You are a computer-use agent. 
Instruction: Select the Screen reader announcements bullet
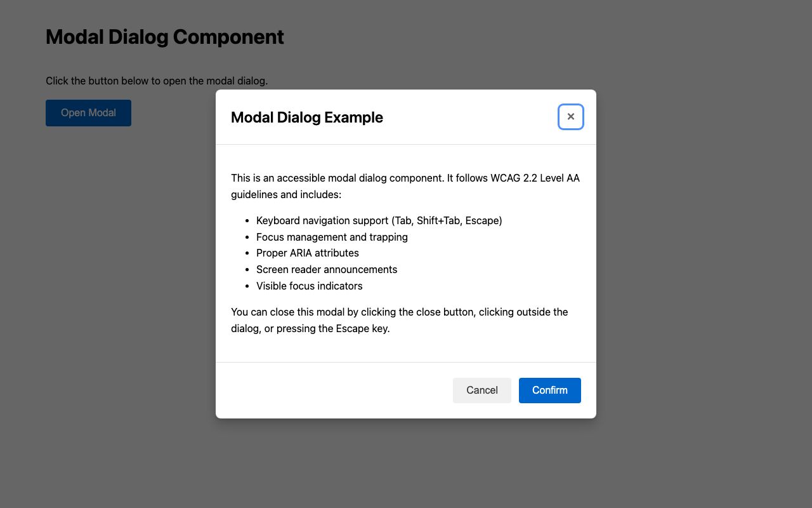point(327,269)
